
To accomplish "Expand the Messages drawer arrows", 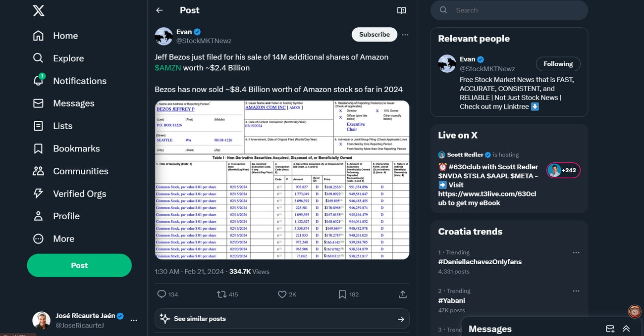I will (626, 329).
